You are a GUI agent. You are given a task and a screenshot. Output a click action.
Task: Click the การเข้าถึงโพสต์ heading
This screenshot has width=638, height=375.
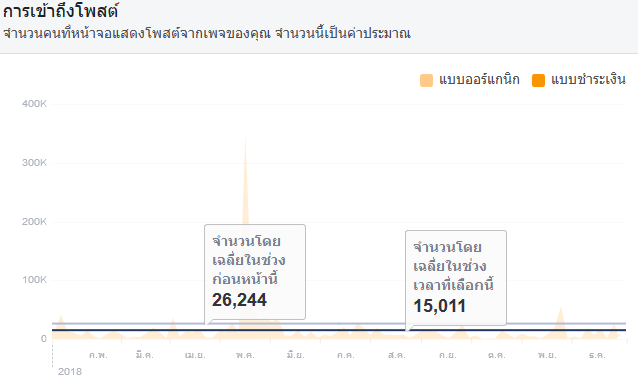tap(61, 11)
